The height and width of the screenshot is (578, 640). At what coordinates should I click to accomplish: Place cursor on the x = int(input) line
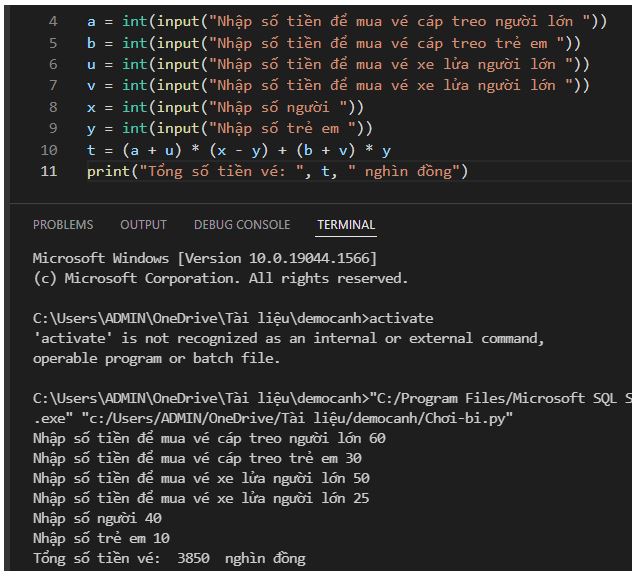tap(225, 107)
